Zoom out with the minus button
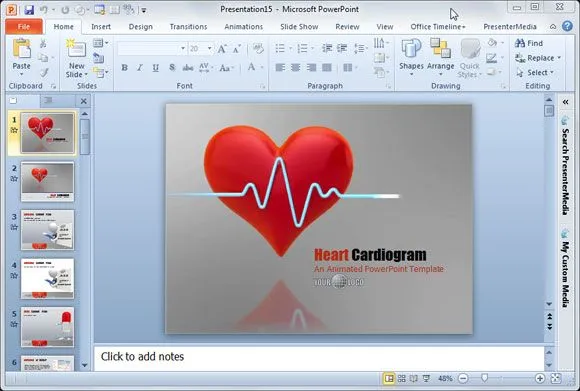580x391 pixels. (x=463, y=378)
